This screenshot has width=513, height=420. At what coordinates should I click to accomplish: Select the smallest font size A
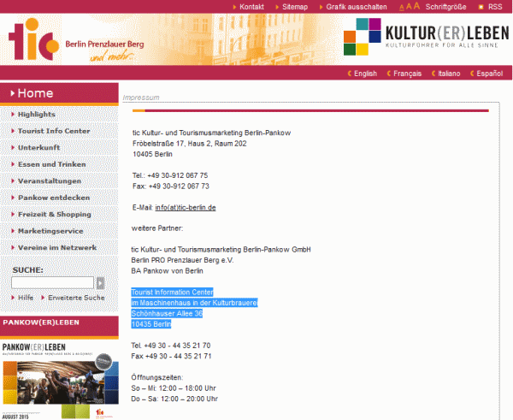pos(402,8)
